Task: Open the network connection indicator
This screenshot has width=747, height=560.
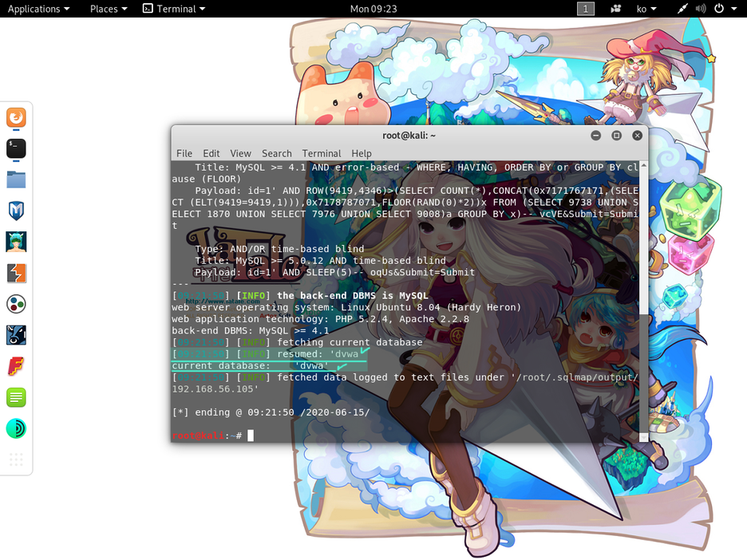Action: (x=682, y=9)
